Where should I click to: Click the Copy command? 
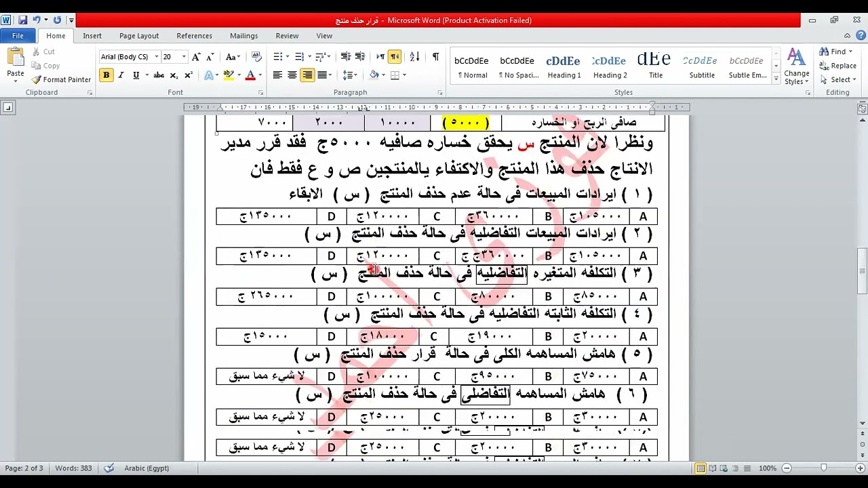click(45, 66)
